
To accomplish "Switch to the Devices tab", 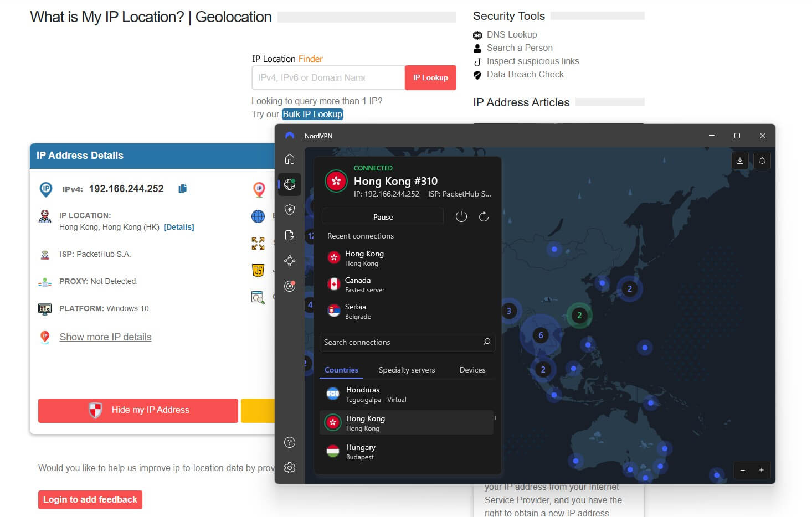I will [472, 370].
